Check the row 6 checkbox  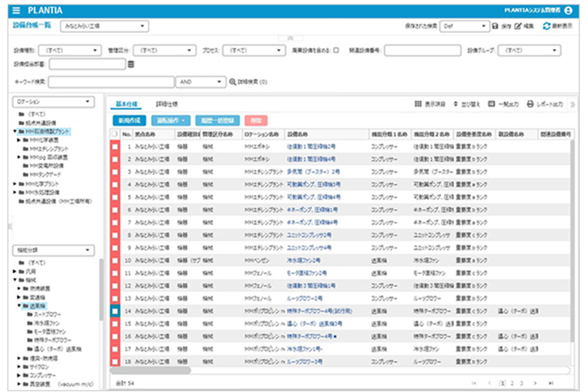click(115, 209)
